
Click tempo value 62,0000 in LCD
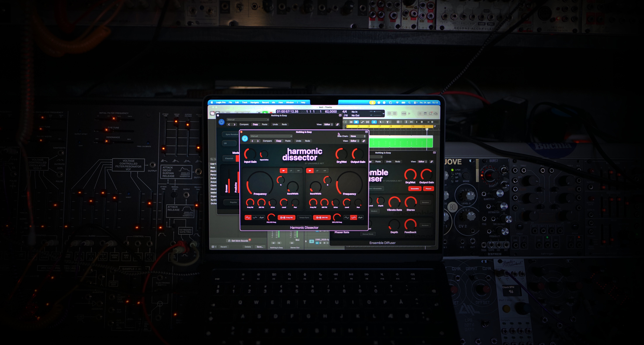331,112
